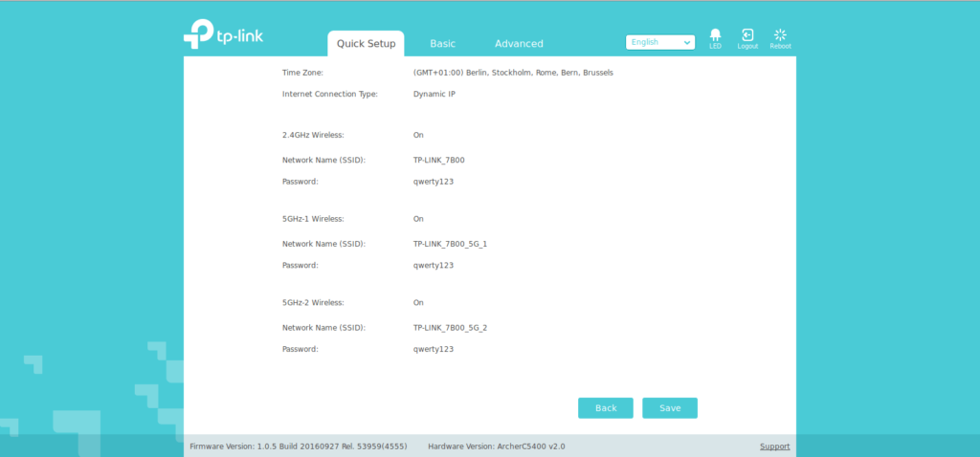The height and width of the screenshot is (457, 980).
Task: Select the TP-LINK_7B00_5G_2 network name
Action: 450,328
